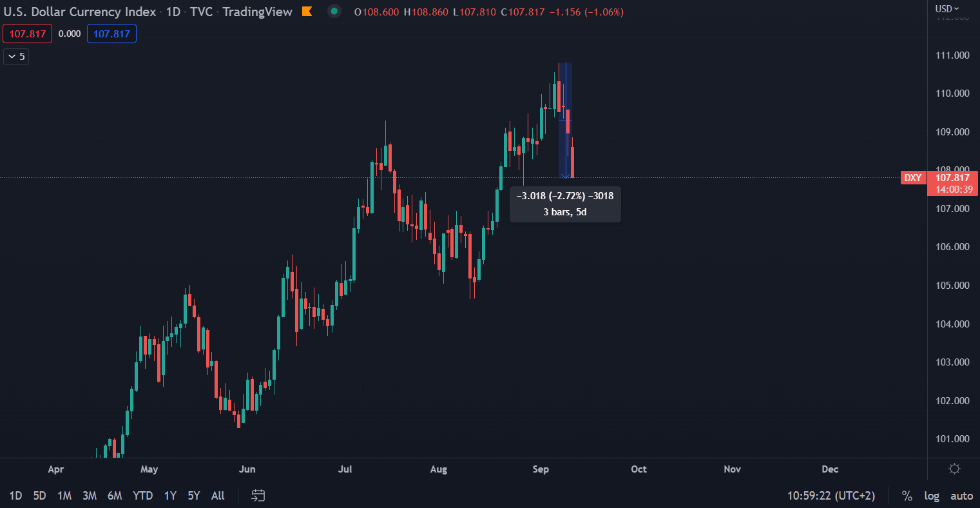Toggle the log scale option
Screen dimensions: 980x508
pyautogui.click(x=932, y=496)
